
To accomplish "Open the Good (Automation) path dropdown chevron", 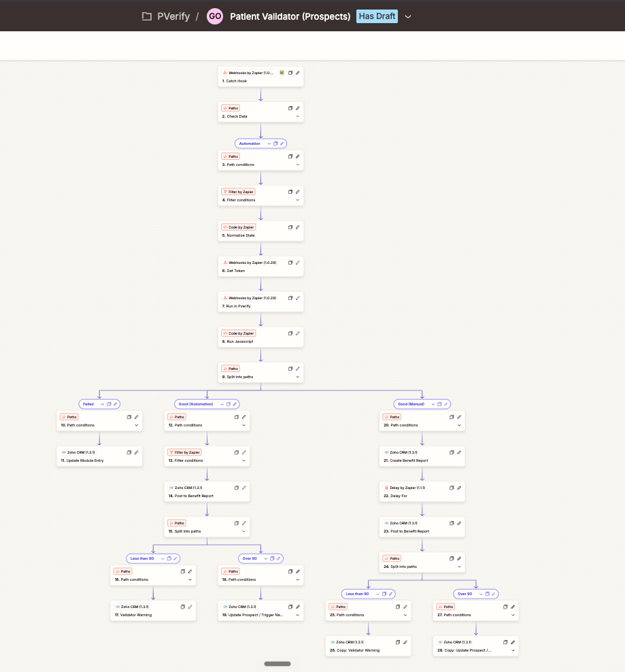I will point(222,404).
